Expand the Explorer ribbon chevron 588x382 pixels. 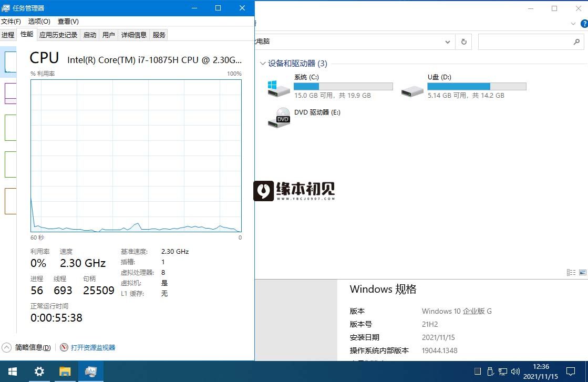tap(573, 24)
